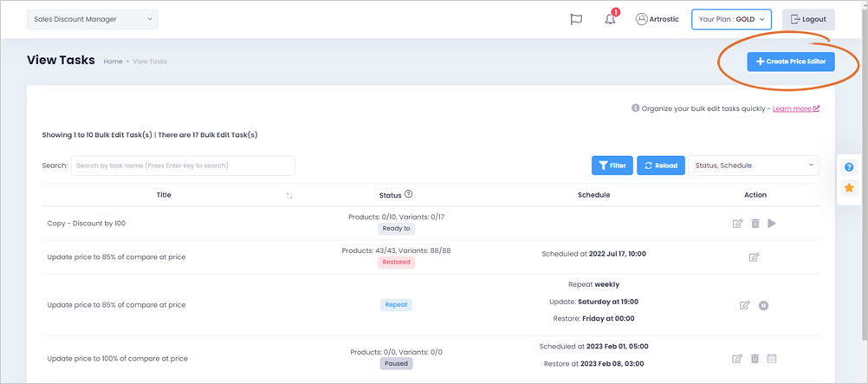Click Scheduled at 2023 Feb 01, 05:00
The width and height of the screenshot is (868, 384).
[594, 347]
